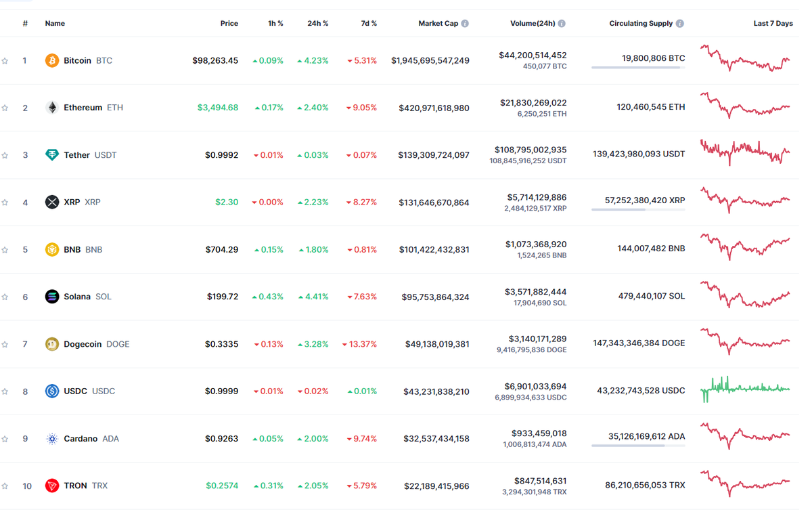Open BNB's last 7 days sparkline
812x512 pixels.
[x=745, y=247]
